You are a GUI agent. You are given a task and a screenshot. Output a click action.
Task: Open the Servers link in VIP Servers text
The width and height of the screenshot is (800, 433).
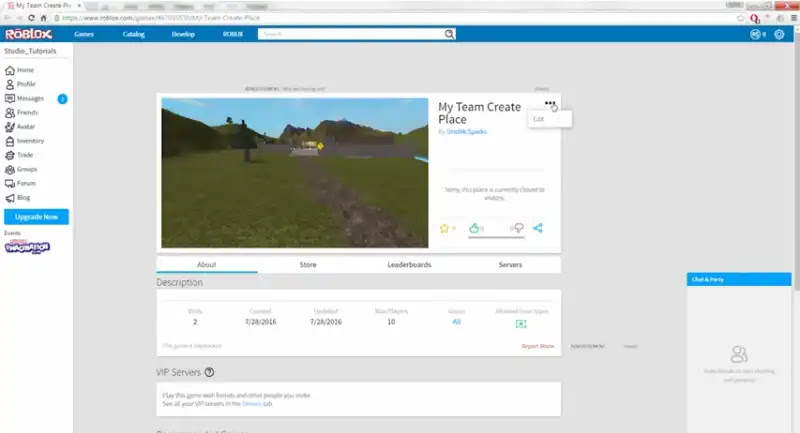click(252, 403)
